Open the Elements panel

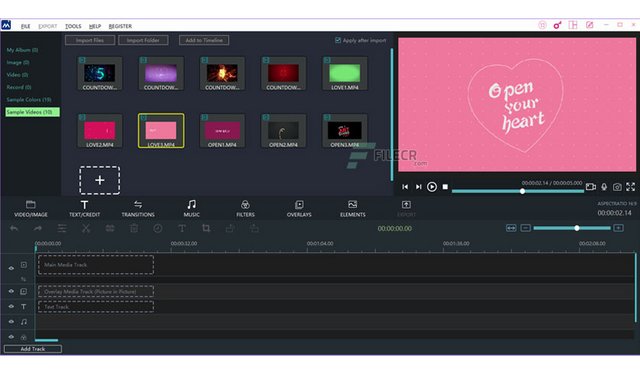(x=353, y=209)
